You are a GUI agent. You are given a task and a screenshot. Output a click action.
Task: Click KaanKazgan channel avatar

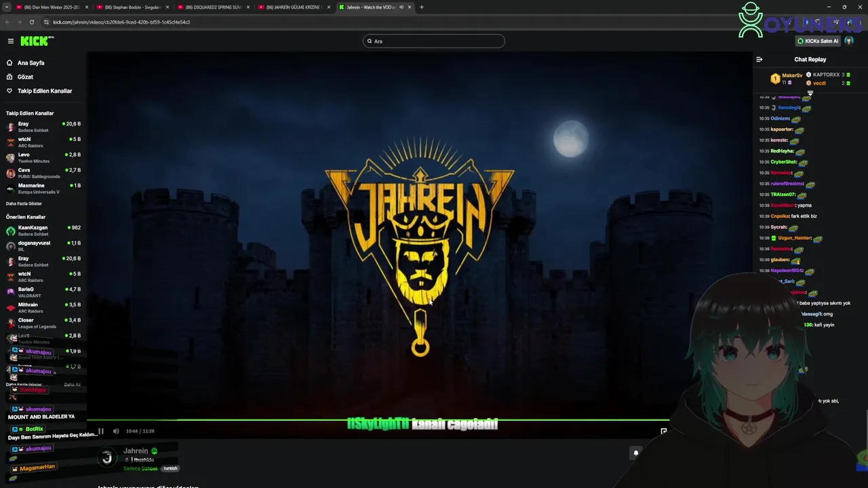10,230
